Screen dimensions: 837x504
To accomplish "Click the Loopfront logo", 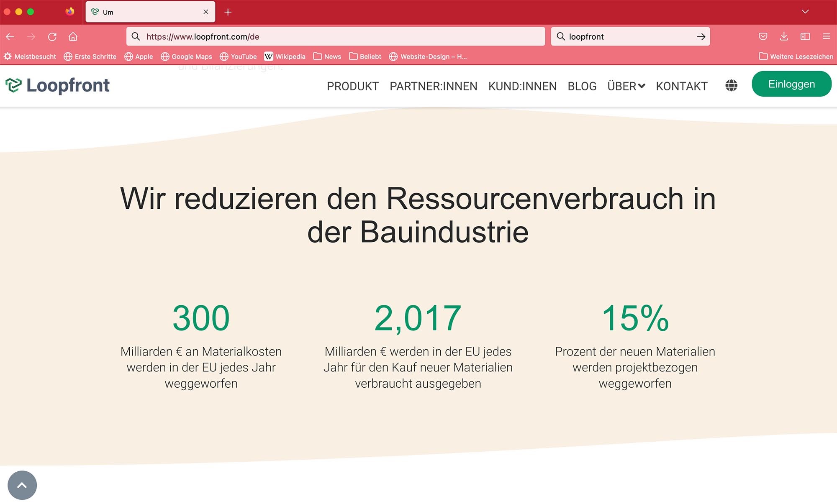I will [57, 85].
